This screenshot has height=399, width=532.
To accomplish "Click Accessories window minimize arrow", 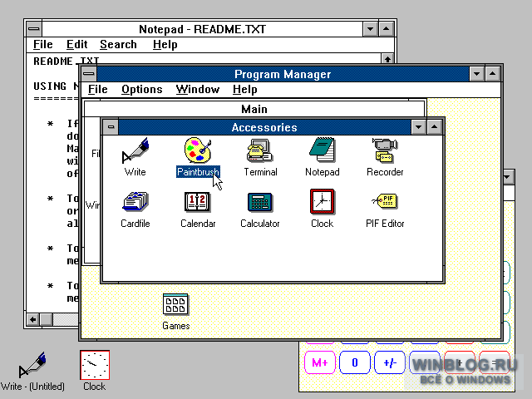I will point(419,127).
